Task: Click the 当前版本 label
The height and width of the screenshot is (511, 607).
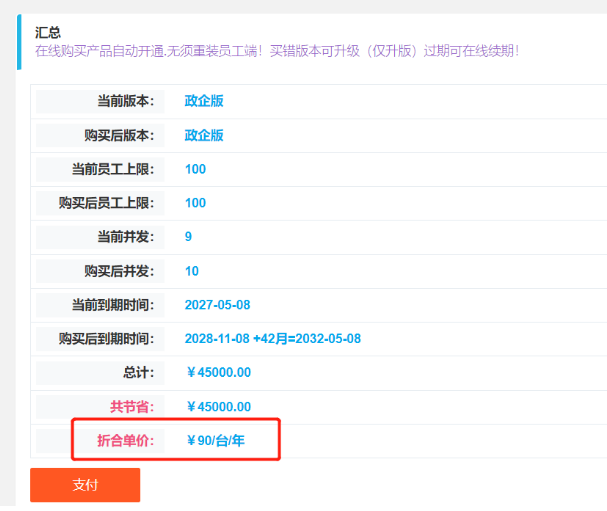Action: (x=125, y=101)
